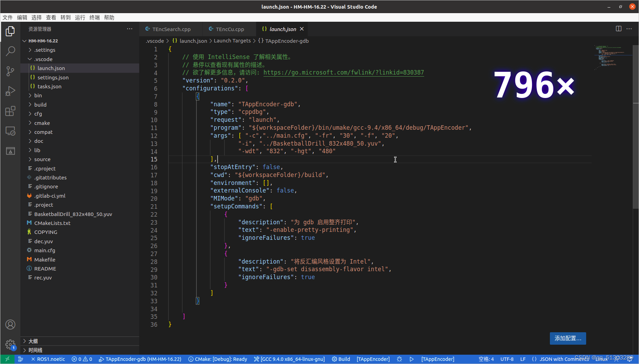The width and height of the screenshot is (639, 364).
Task: Expand the build folder
Action: [80, 105]
